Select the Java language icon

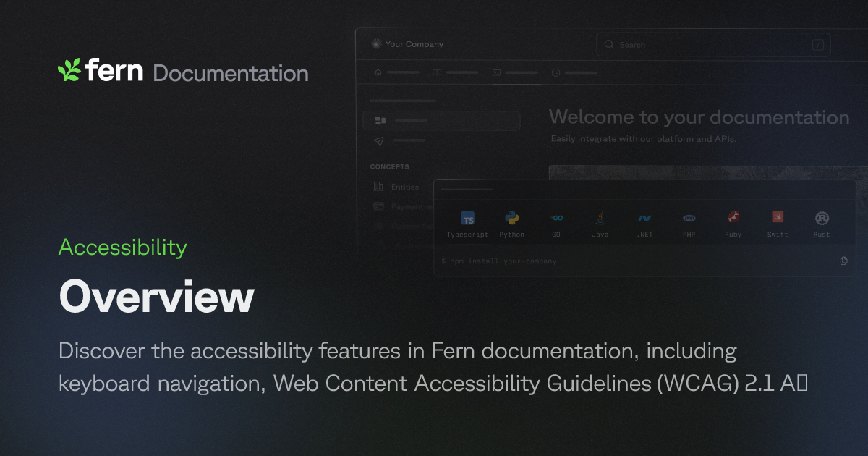(x=600, y=218)
